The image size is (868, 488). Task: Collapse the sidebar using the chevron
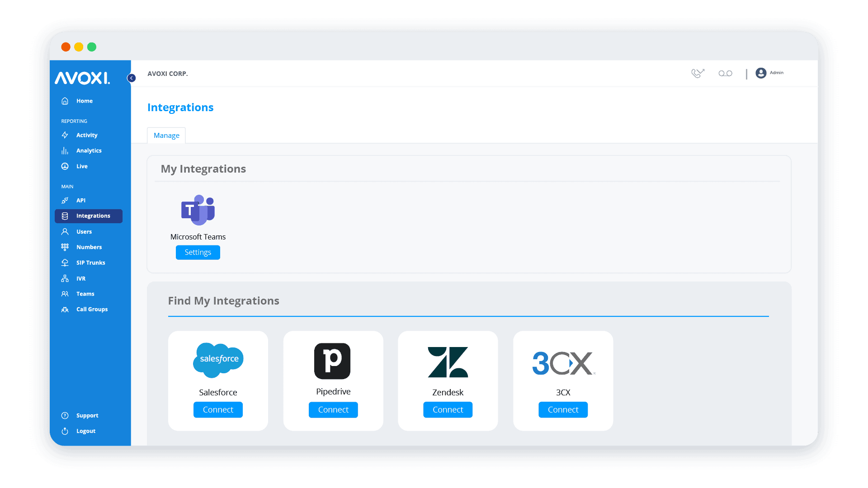[131, 78]
